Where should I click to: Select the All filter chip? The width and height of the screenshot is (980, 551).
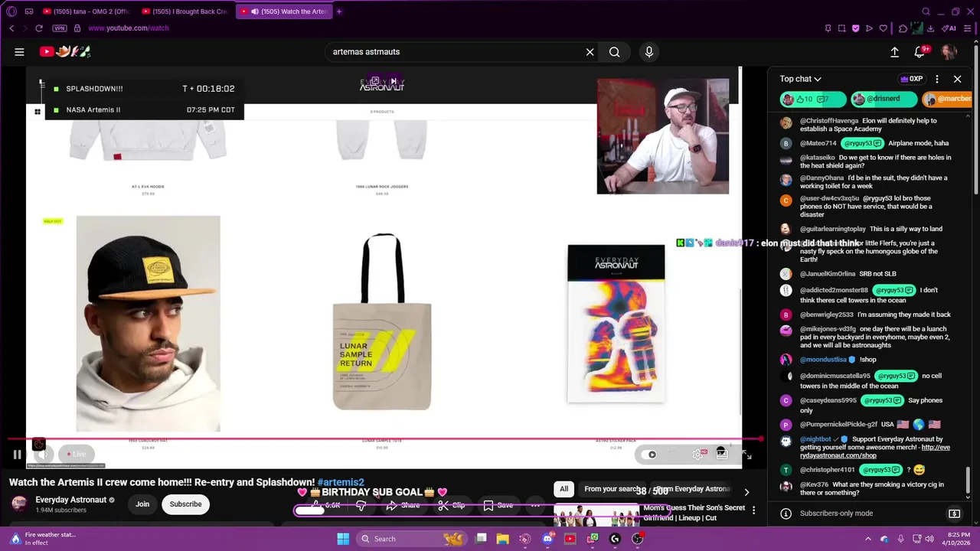[563, 489]
